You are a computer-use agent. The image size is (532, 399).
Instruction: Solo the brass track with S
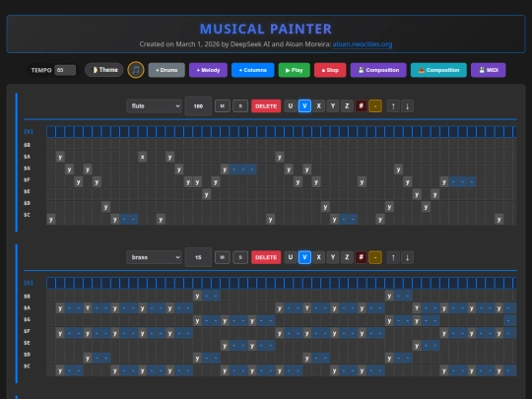tap(240, 257)
